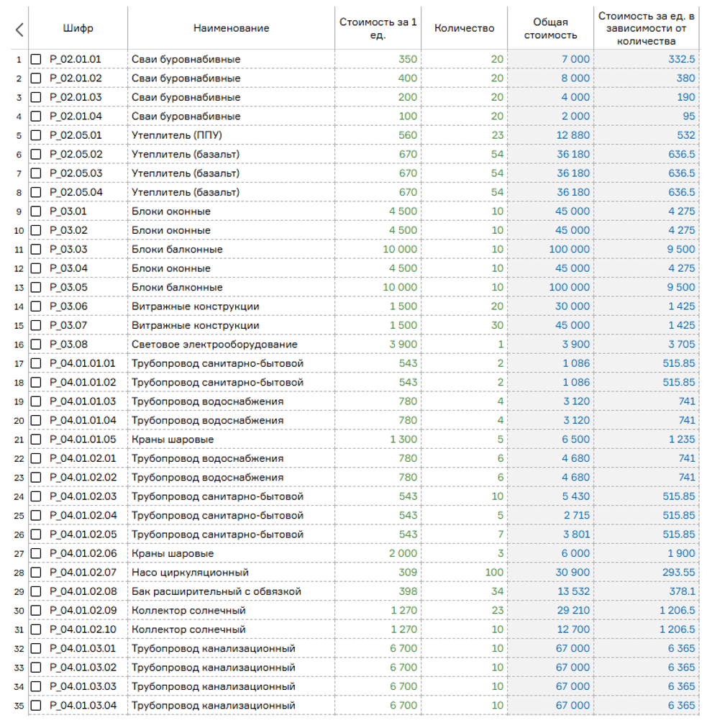
Task: Click the back chevron arrow icon
Action: tap(19, 29)
